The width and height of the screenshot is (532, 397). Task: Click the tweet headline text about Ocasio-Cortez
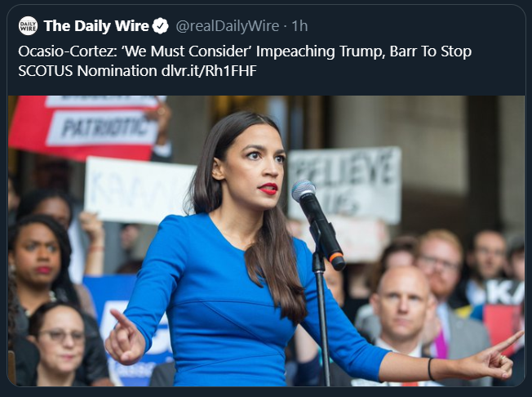245,61
